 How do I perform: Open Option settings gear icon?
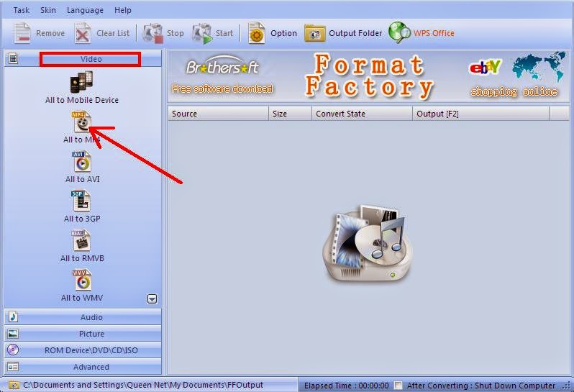tap(256, 33)
